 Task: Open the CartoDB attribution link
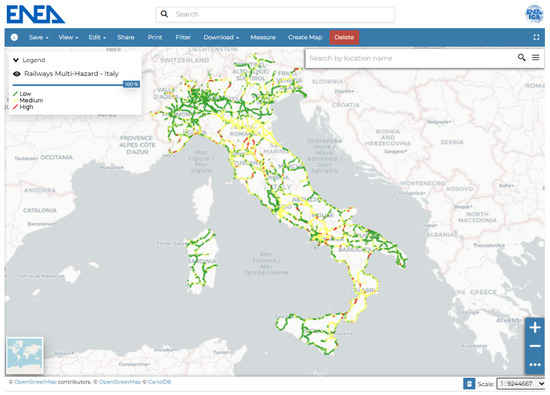coord(159,382)
